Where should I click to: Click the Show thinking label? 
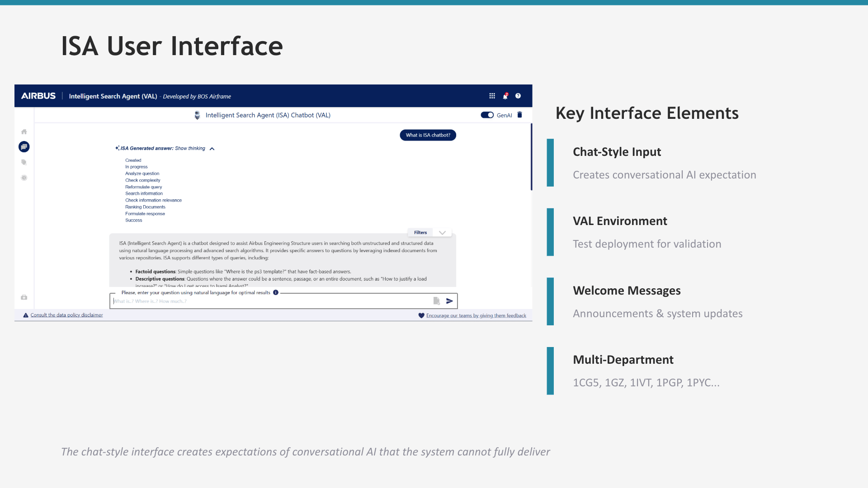tap(190, 148)
